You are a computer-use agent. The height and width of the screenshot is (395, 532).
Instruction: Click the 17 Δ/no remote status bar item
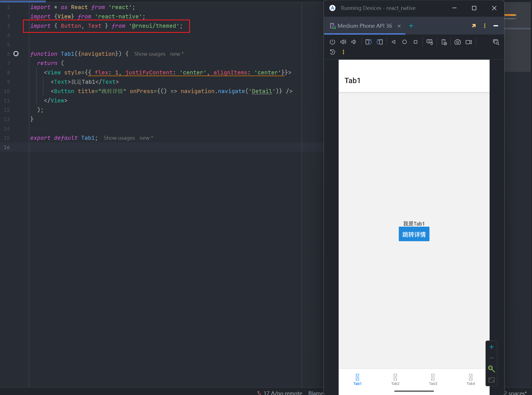[283, 392]
